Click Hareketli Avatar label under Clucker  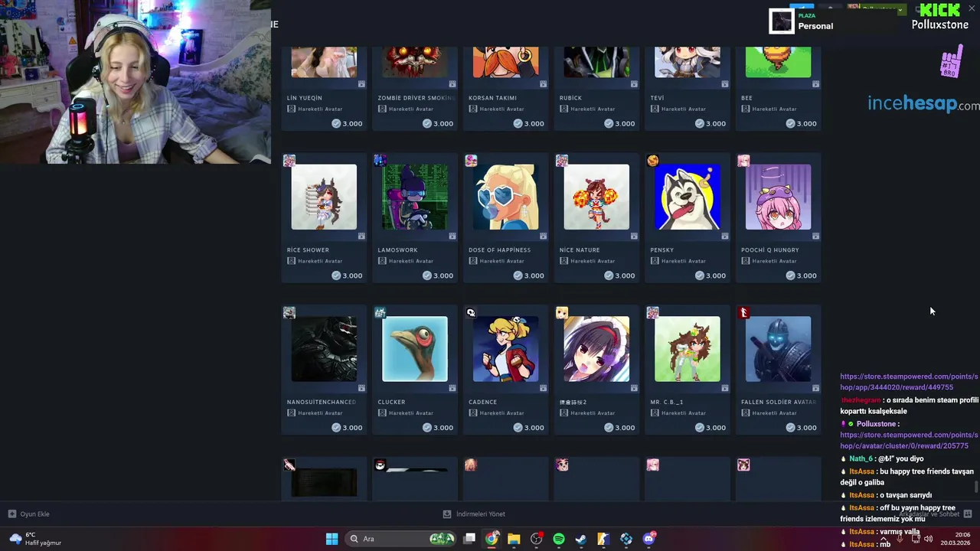click(x=411, y=413)
